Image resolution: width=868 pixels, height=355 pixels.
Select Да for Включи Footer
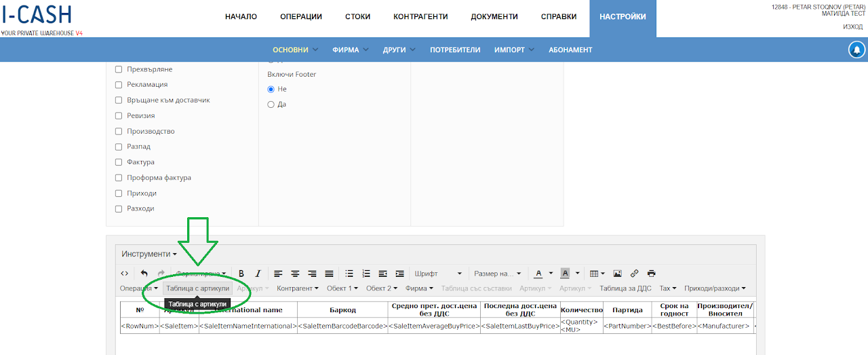[271, 105]
